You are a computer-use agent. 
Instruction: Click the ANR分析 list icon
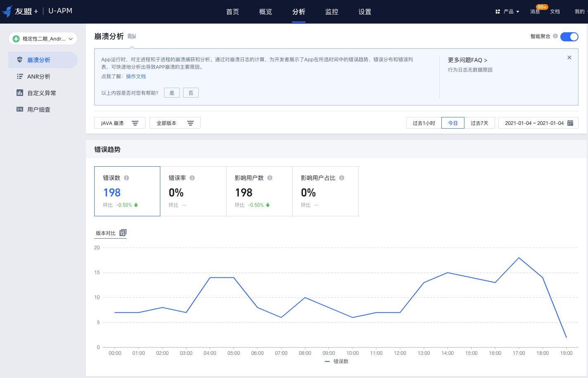[x=20, y=76]
